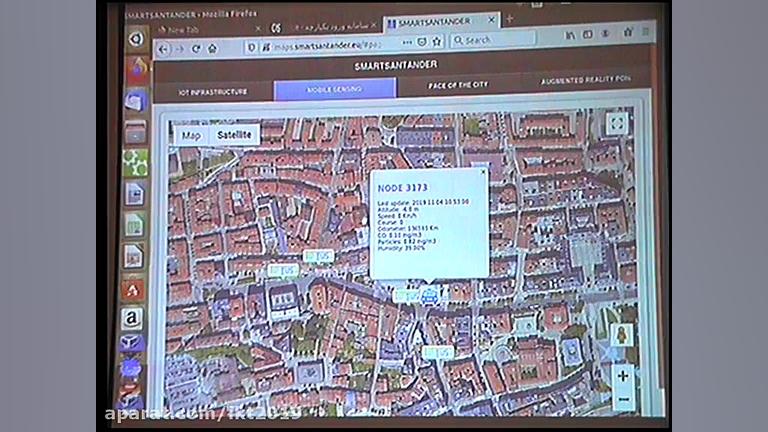The height and width of the screenshot is (432, 768).
Task: Go forward in Firefox
Action: [180, 49]
